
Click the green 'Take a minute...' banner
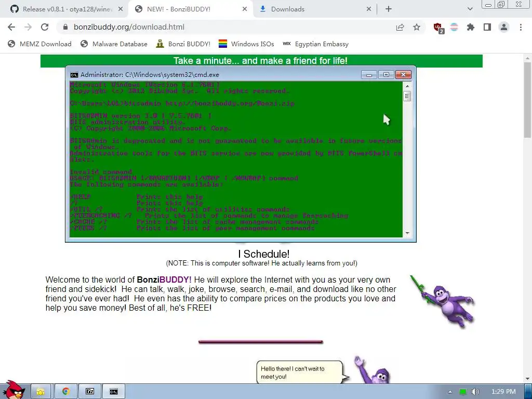click(261, 61)
